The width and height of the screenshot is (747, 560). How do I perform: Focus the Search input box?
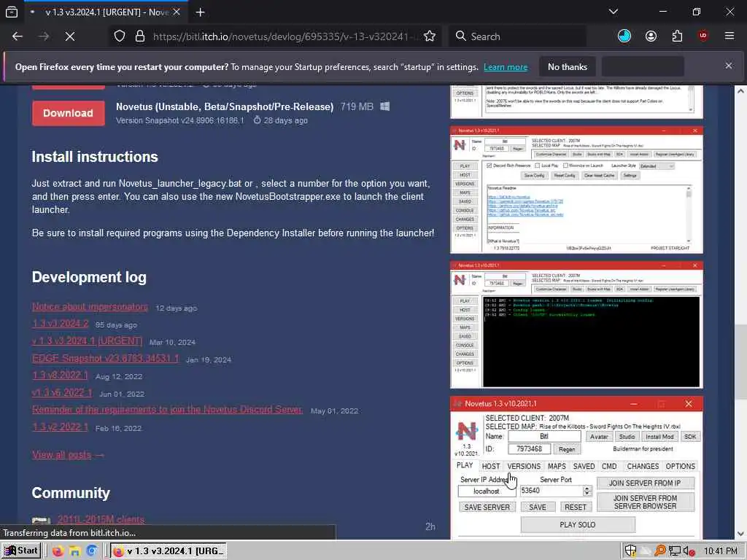[518, 36]
